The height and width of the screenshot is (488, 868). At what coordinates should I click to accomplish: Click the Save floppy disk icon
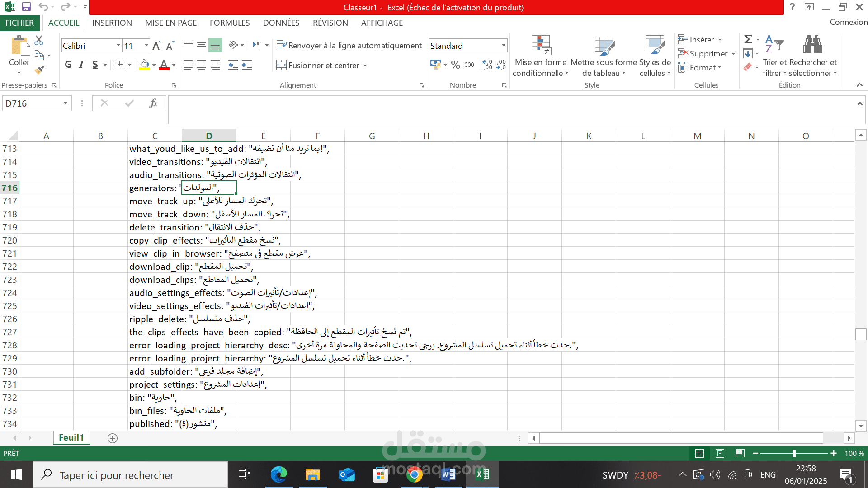[x=26, y=7]
